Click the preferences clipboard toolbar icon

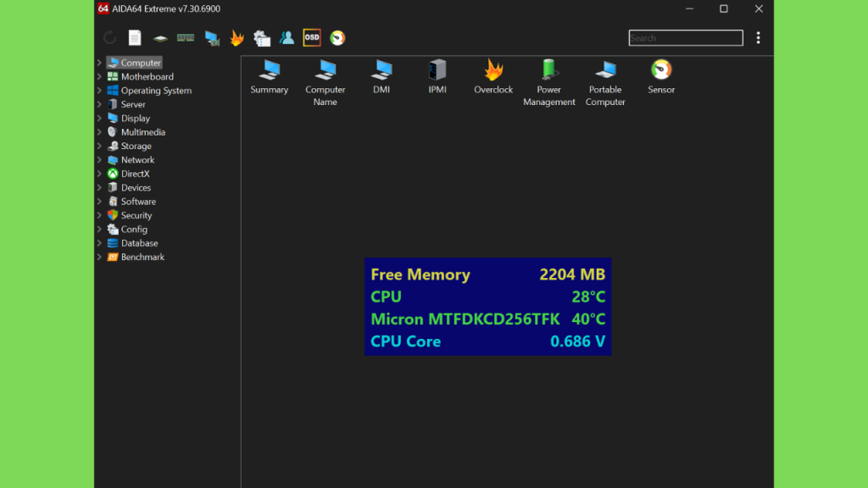click(262, 37)
